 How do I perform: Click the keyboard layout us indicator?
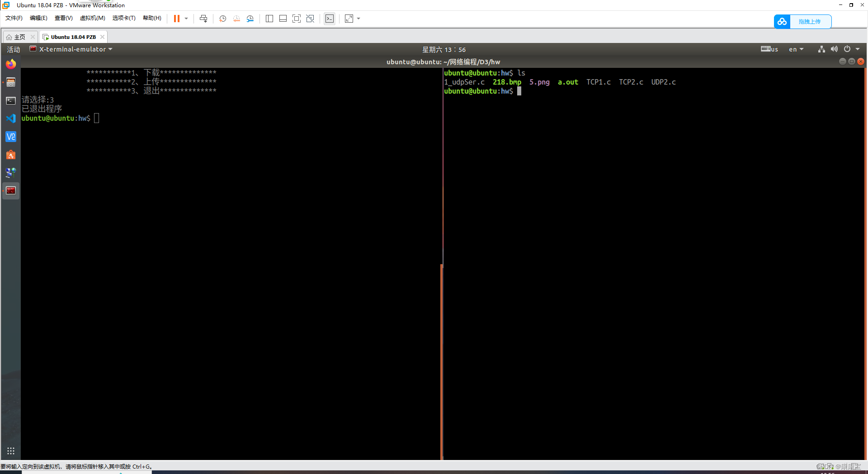[x=769, y=49]
